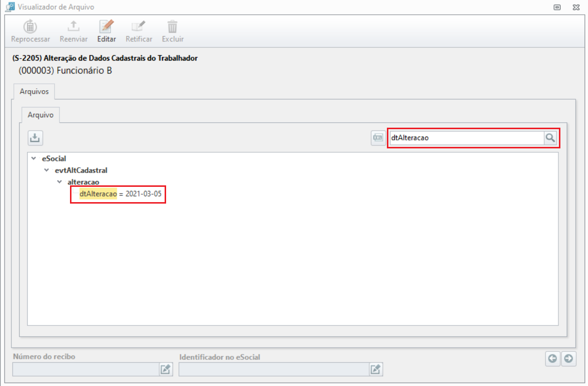
Task: Open the Editar pencil tool
Action: coord(106,26)
